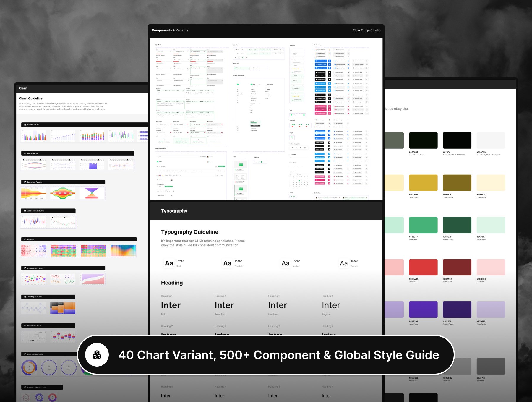Click the Hover Vampire Black #050C02 swatch
Image resolution: width=532 pixels, height=402 pixels.
click(423, 140)
